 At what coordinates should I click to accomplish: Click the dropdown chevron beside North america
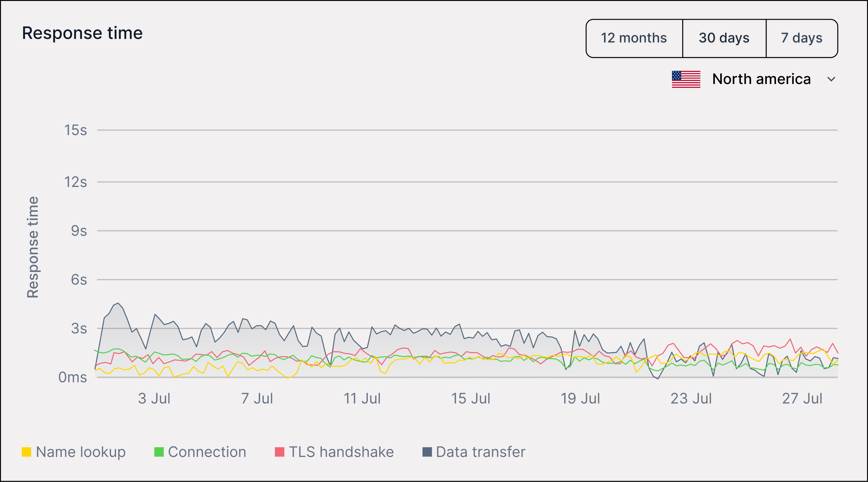tap(831, 79)
